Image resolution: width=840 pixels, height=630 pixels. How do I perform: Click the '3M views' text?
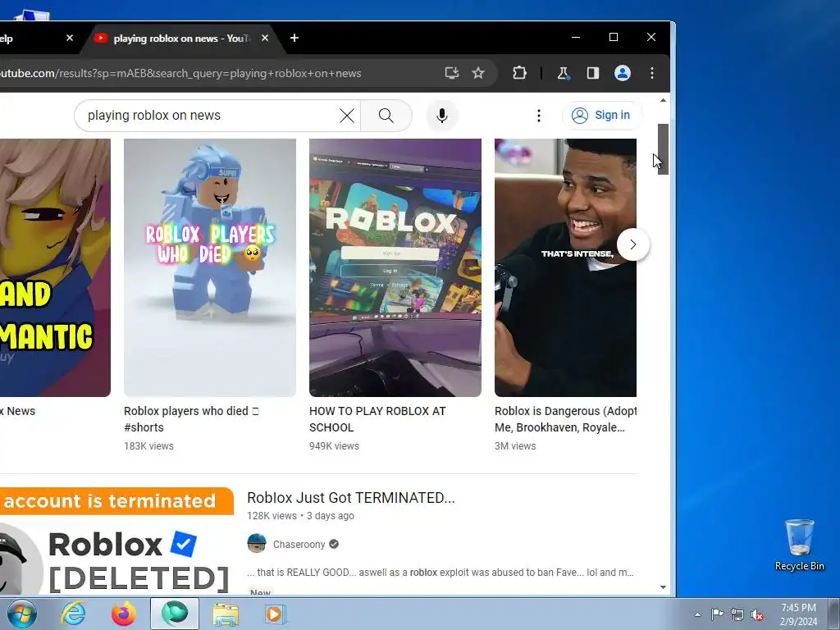pos(515,445)
